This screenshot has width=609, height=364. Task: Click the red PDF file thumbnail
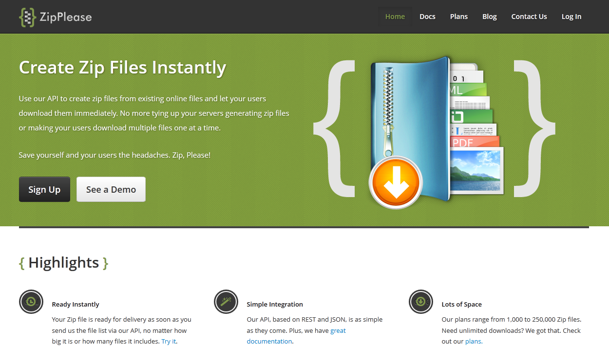(x=475, y=142)
